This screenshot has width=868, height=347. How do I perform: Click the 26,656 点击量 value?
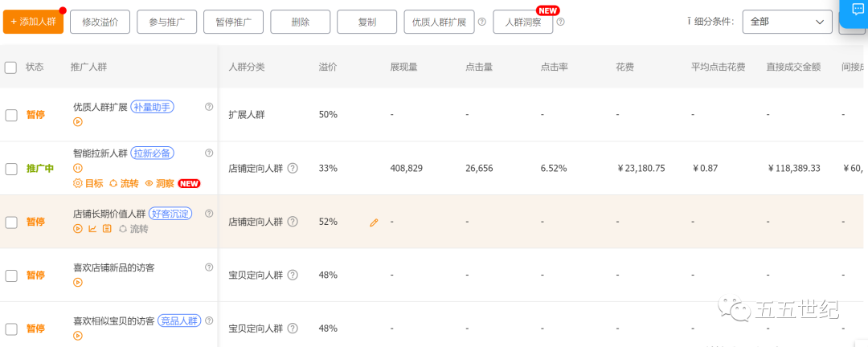(479, 168)
